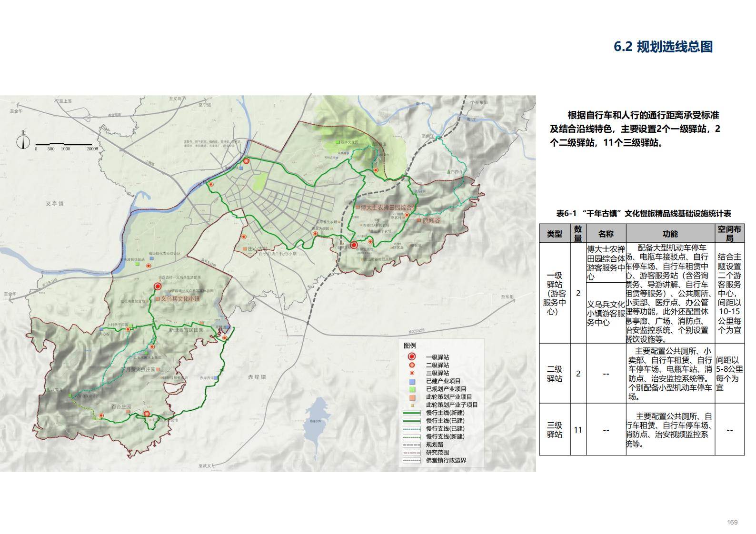756x534 pixels.
Task: Click the green 已规划产业项目 legend swatch
Action: point(412,389)
